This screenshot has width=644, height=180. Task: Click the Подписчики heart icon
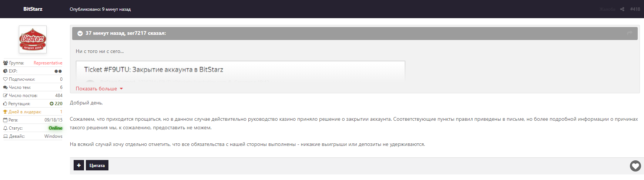click(x=5, y=79)
